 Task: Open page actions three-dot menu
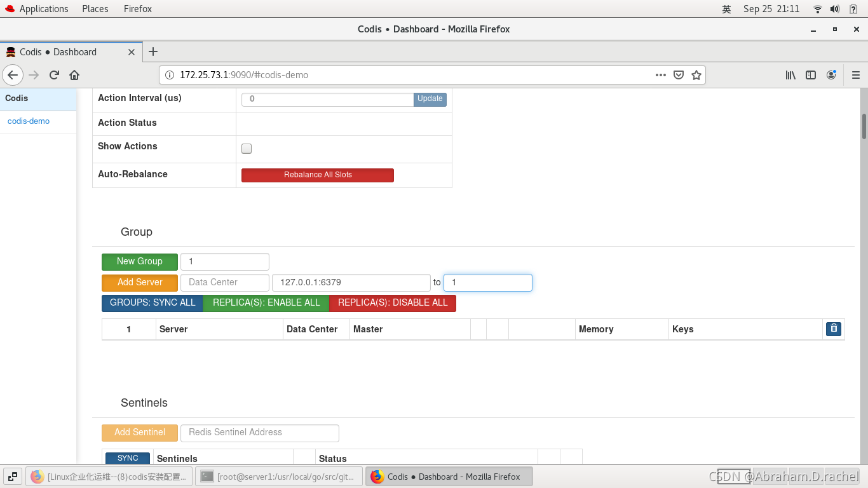tap(661, 75)
